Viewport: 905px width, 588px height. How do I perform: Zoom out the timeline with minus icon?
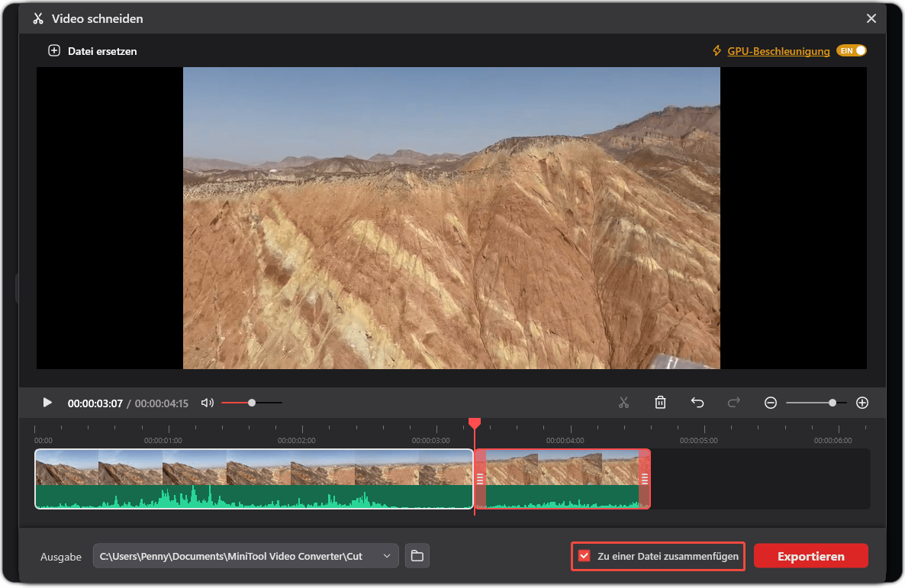pyautogui.click(x=771, y=403)
